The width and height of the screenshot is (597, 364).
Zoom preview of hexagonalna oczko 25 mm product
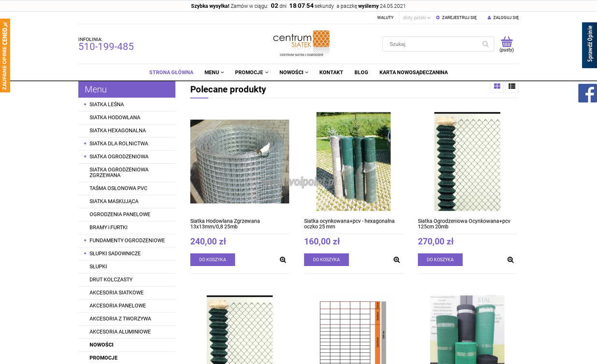pyautogui.click(x=397, y=260)
